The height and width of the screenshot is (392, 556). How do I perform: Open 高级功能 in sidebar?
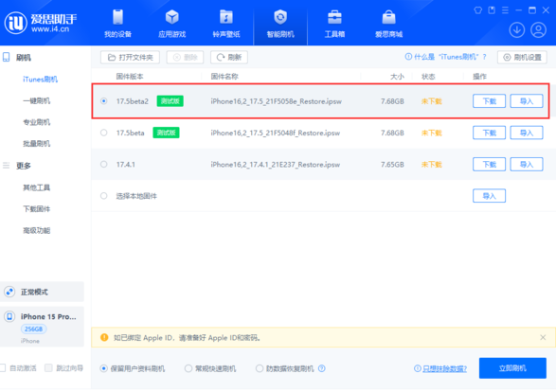37,231
